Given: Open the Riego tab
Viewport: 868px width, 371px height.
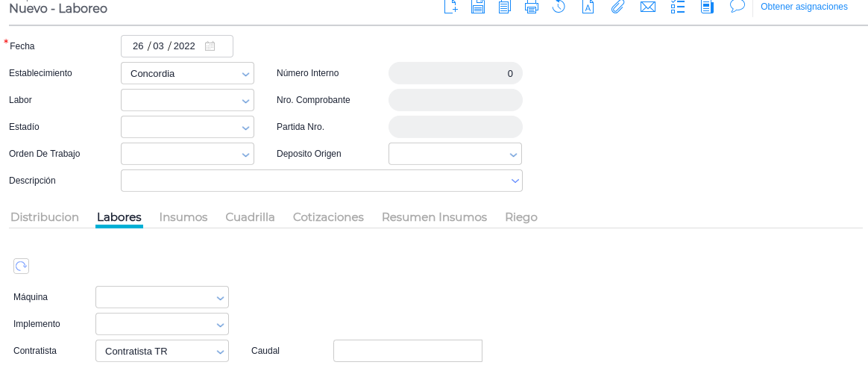Looking at the screenshot, I should 521,217.
